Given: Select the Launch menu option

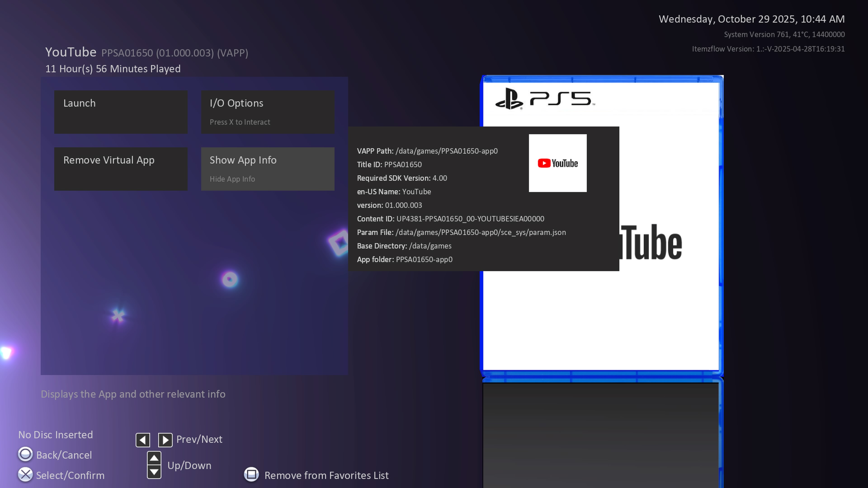Looking at the screenshot, I should point(121,112).
